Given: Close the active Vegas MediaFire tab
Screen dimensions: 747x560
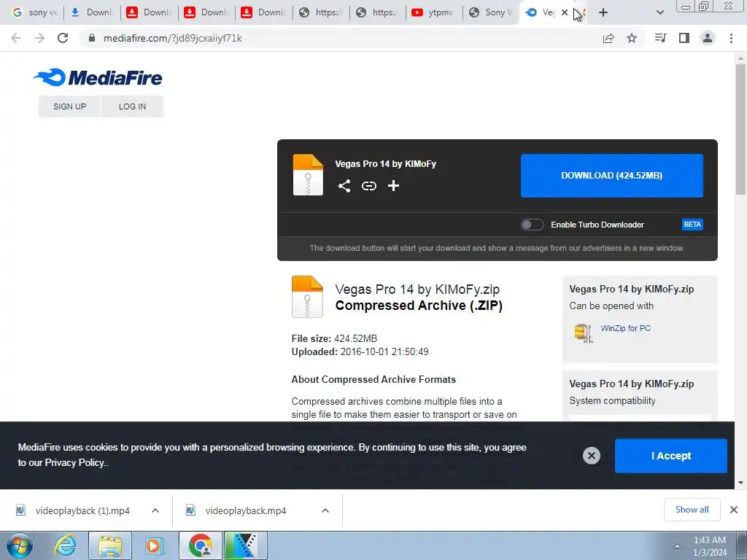Looking at the screenshot, I should [565, 12].
